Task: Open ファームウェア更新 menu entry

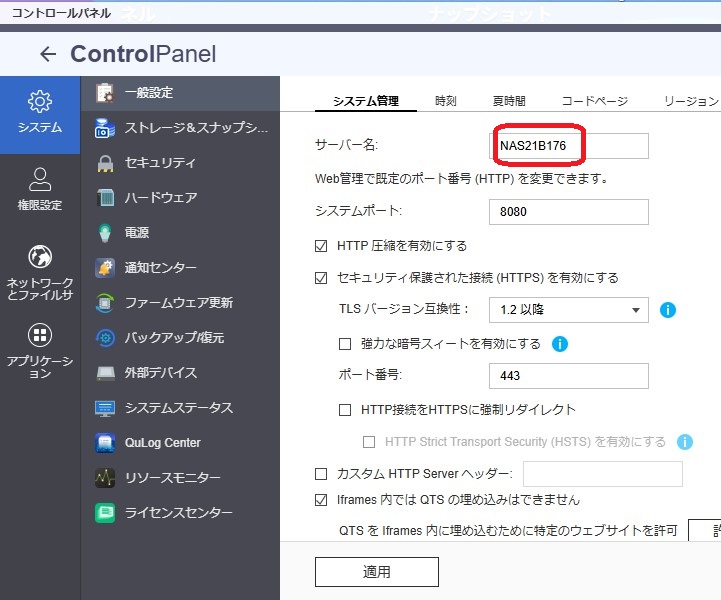Action: pyautogui.click(x=180, y=303)
